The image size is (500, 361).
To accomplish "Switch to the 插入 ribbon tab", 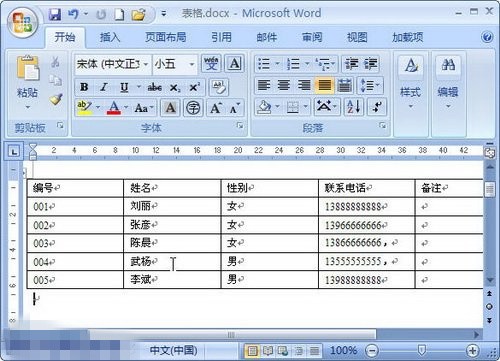I will (x=110, y=37).
